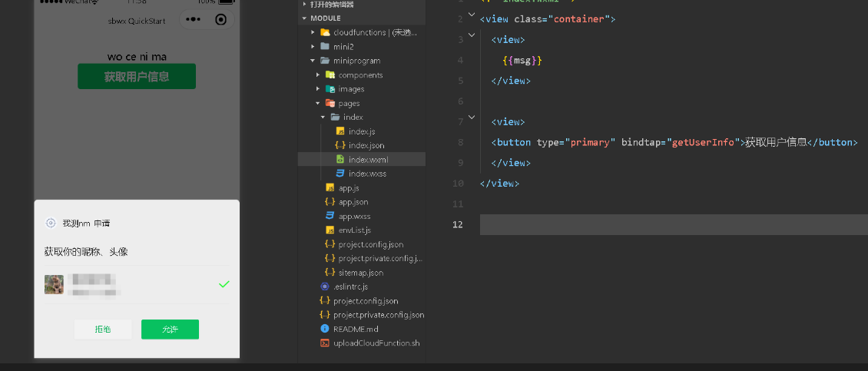868x371 pixels.
Task: Click the CSS icon of app.wxss
Action: [330, 216]
